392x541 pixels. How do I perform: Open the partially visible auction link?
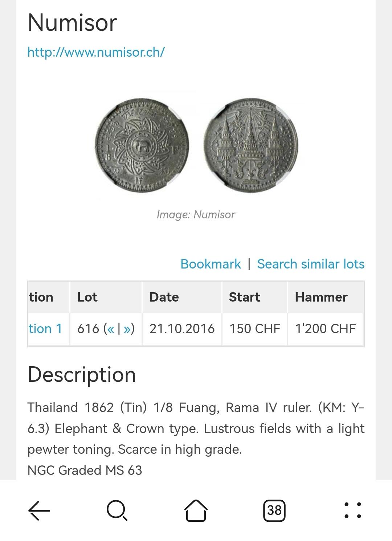coord(45,329)
